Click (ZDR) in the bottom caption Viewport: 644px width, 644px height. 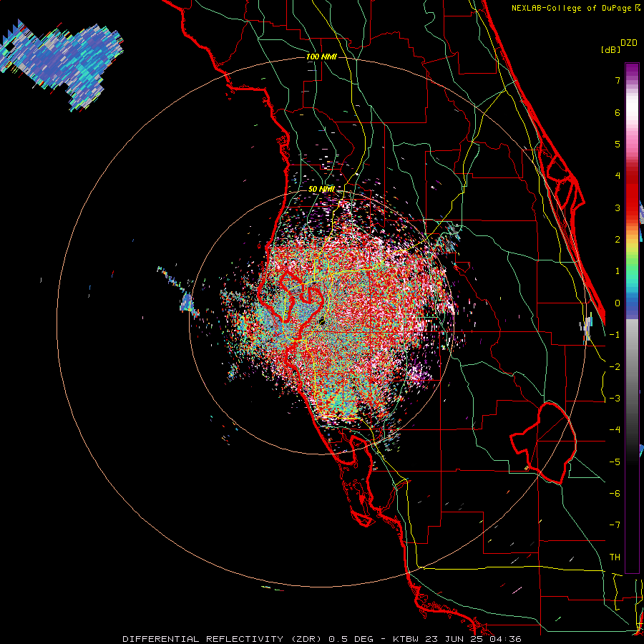[x=305, y=639]
